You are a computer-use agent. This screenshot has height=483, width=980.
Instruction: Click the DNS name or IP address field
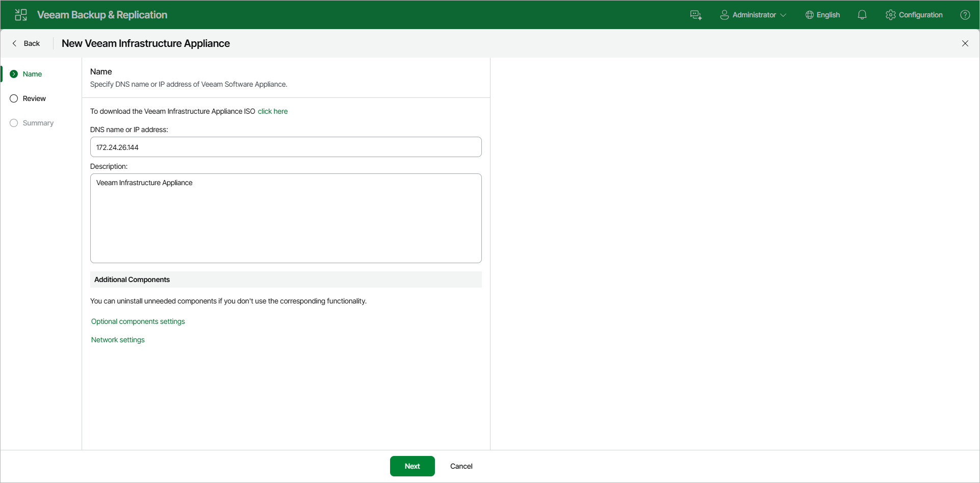(286, 147)
